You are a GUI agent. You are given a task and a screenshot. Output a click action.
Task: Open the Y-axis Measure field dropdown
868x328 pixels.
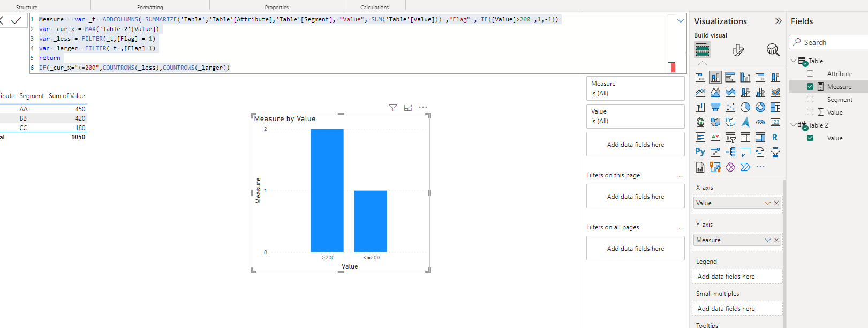(767, 240)
